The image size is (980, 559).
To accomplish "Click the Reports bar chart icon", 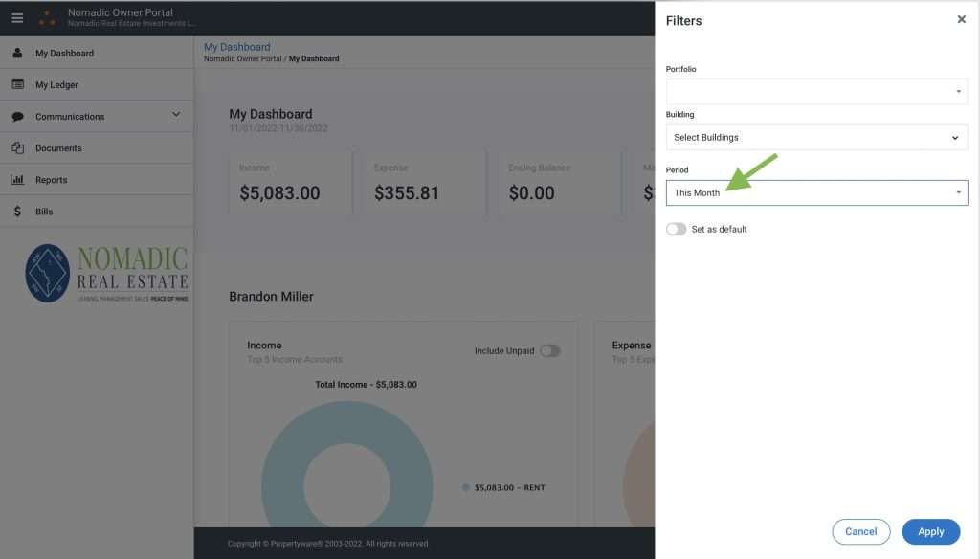I will pos(17,180).
